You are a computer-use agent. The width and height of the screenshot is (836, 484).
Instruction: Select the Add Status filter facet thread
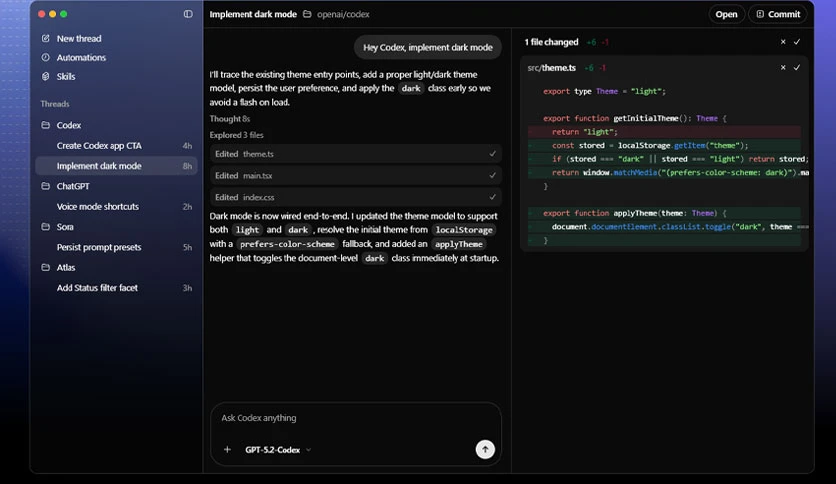tap(116, 287)
